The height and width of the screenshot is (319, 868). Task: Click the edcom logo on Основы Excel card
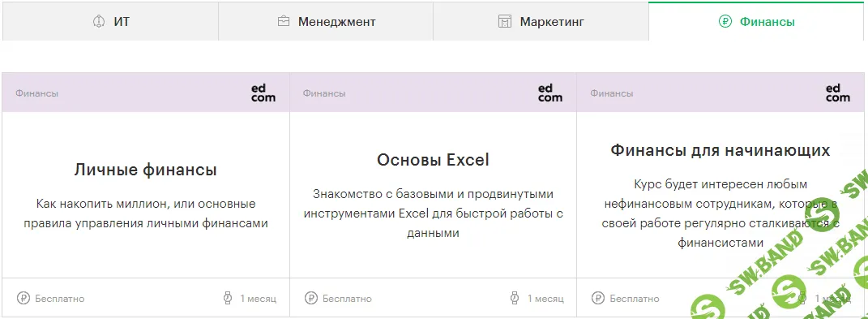tap(550, 93)
